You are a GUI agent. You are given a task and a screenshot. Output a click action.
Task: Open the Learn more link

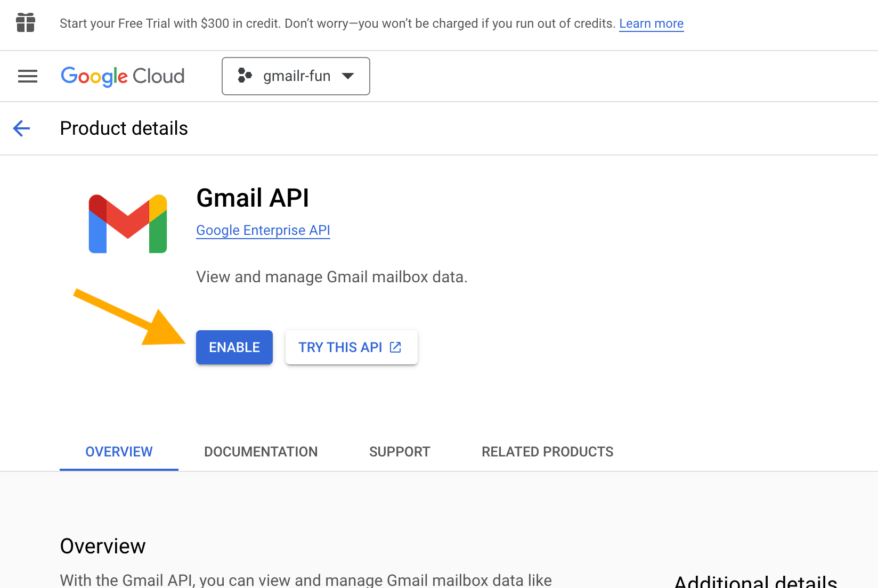point(651,23)
